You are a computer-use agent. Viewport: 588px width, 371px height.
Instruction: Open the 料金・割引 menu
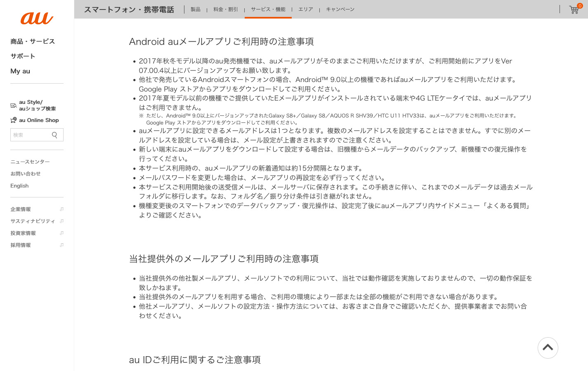click(225, 9)
